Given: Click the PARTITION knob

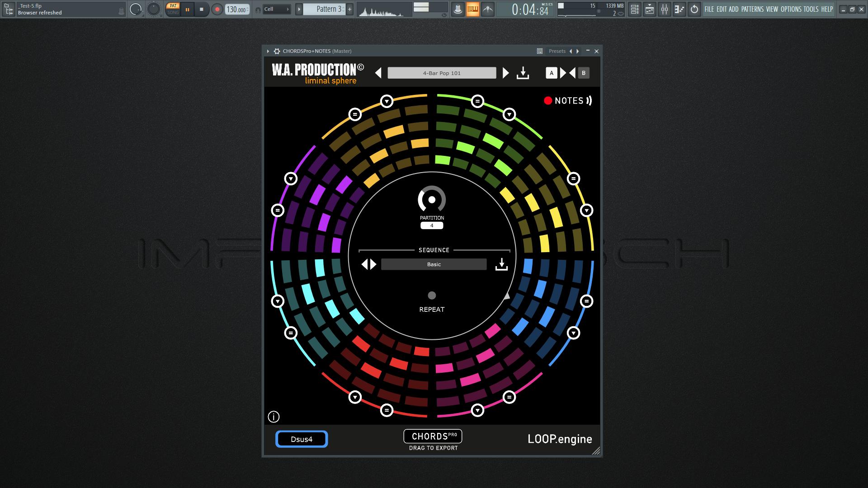Looking at the screenshot, I should (432, 200).
